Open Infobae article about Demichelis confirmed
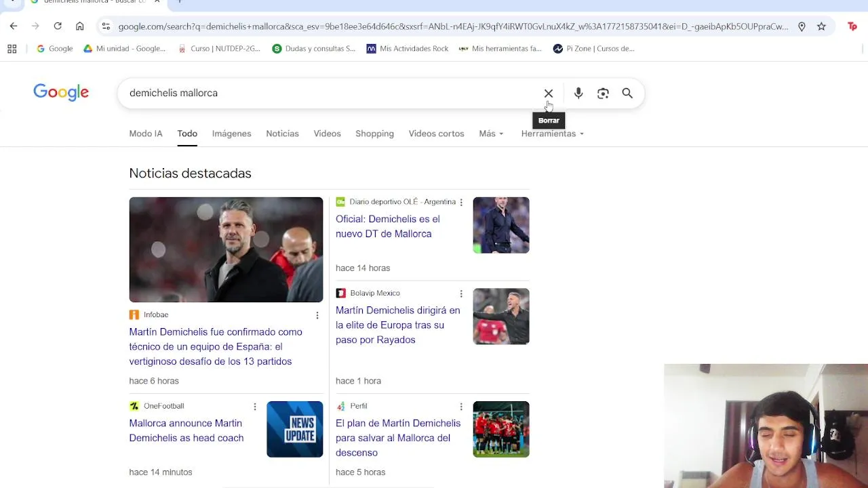Viewport: 868px width, 488px height. pyautogui.click(x=216, y=346)
